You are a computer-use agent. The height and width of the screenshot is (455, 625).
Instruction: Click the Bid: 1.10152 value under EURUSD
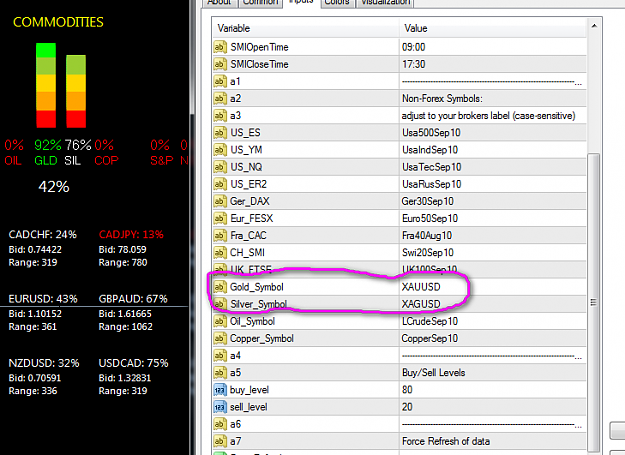(35, 314)
